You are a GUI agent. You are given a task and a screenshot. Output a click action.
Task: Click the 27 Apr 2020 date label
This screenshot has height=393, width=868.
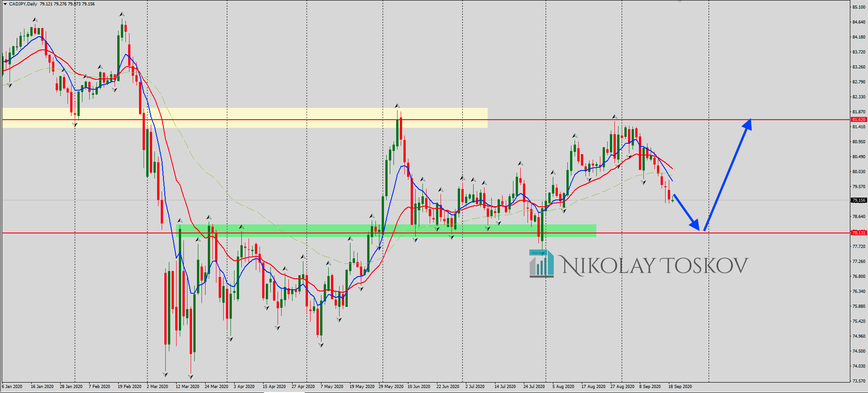click(303, 387)
